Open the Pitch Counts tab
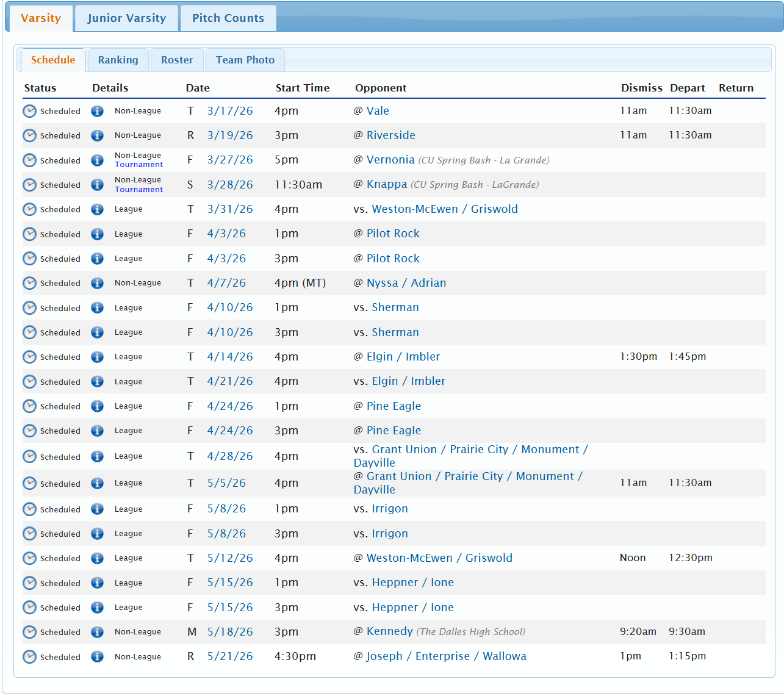 coord(228,18)
